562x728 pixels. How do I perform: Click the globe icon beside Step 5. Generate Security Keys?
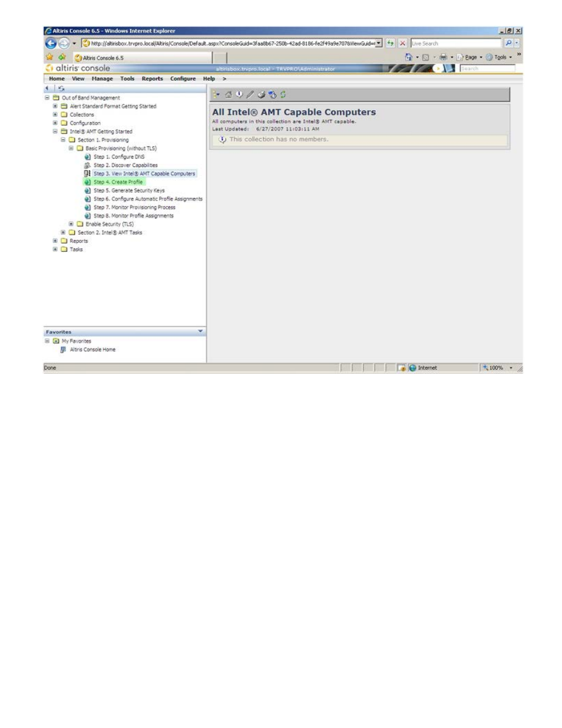(87, 190)
